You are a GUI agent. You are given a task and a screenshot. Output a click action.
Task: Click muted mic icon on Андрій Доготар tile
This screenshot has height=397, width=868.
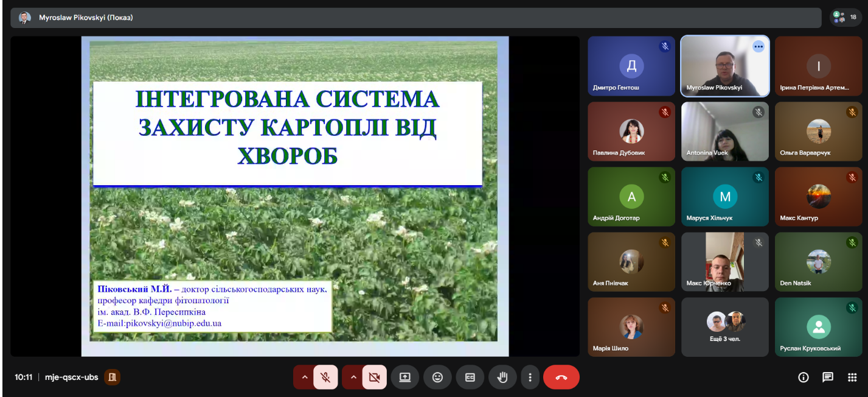(665, 177)
